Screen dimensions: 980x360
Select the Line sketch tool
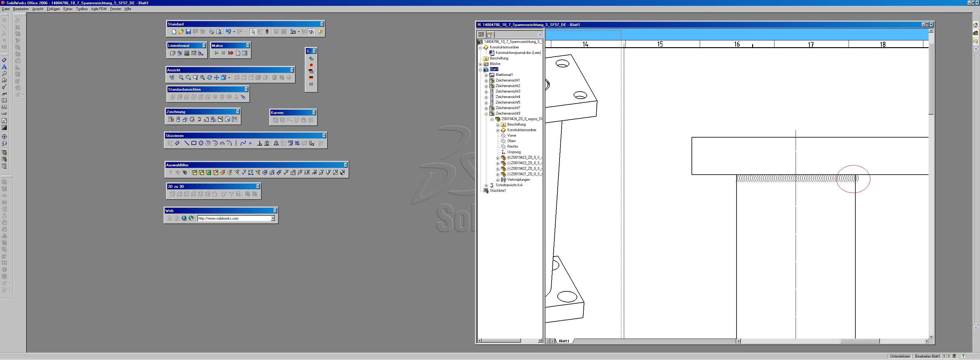187,143
